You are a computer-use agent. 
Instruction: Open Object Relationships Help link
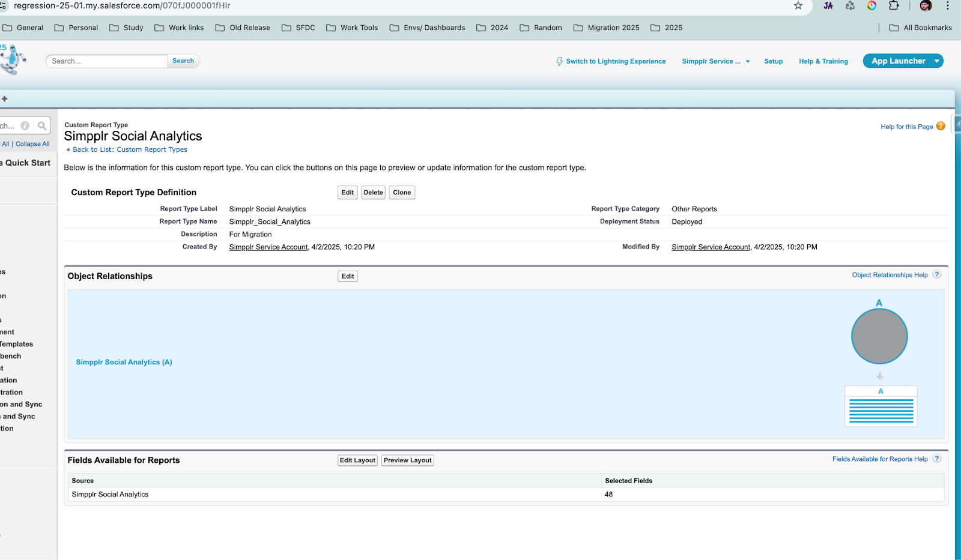pyautogui.click(x=890, y=275)
